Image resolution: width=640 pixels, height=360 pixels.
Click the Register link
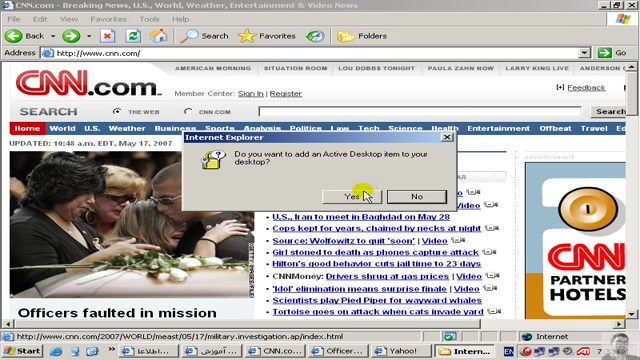pyautogui.click(x=286, y=93)
